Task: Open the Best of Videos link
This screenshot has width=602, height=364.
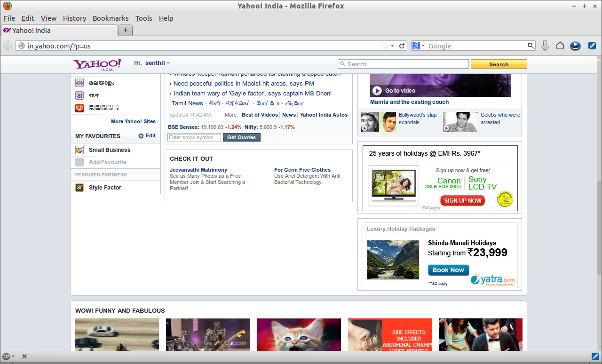Action: pyautogui.click(x=260, y=115)
